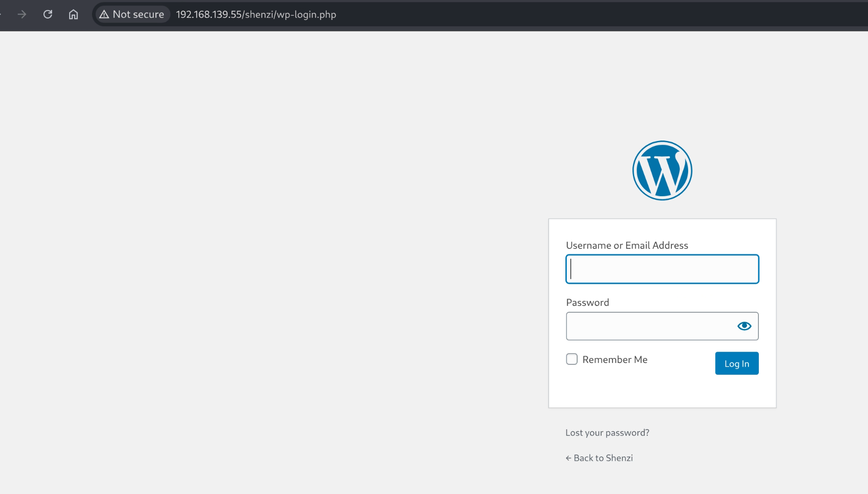Reload the WordPress login page
This screenshot has width=868, height=494.
(48, 15)
